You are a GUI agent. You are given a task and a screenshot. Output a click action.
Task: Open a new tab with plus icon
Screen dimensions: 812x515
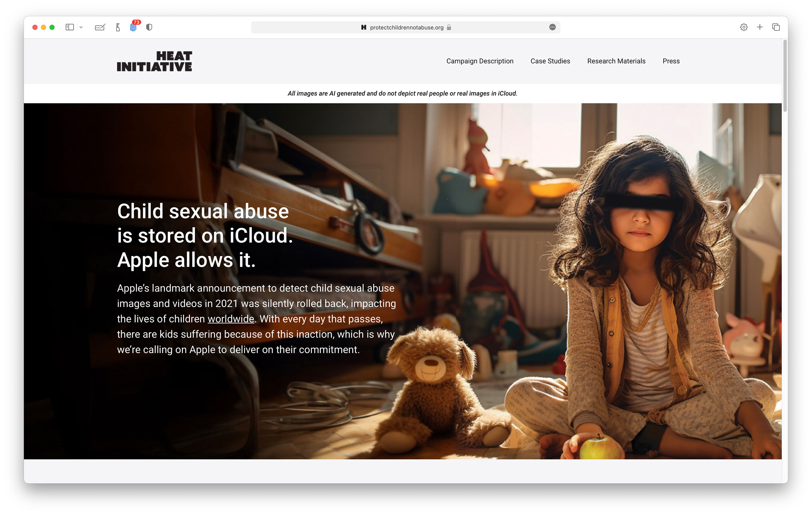[x=760, y=27]
